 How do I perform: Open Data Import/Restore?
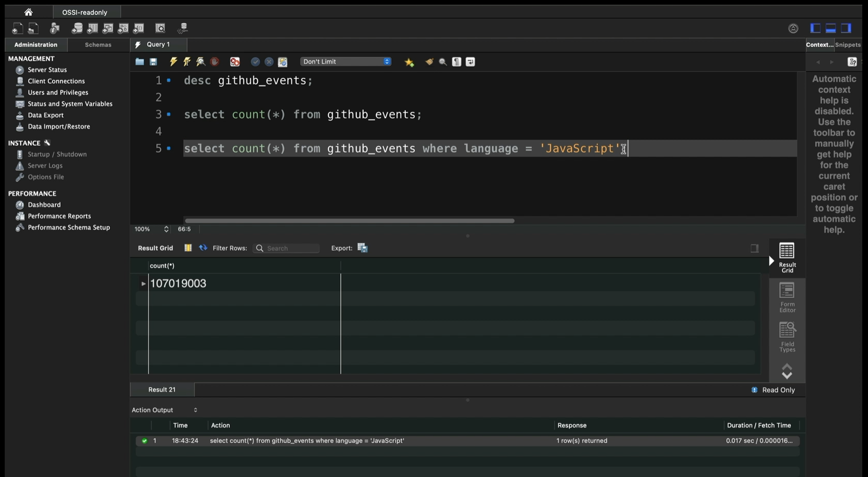pyautogui.click(x=59, y=127)
